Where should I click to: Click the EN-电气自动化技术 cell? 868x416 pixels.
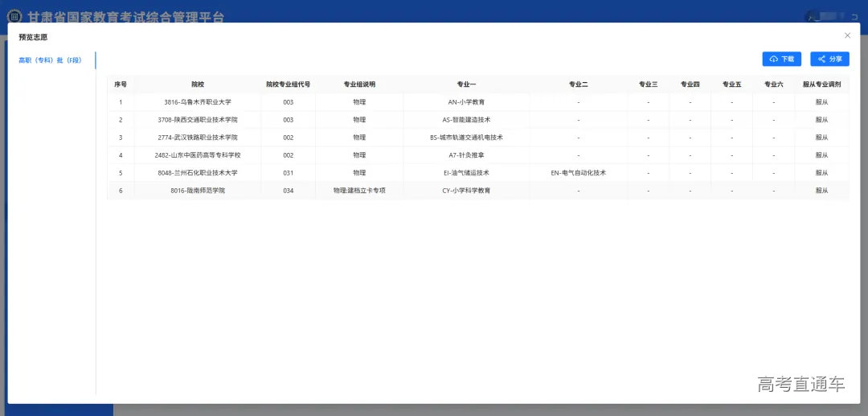pos(578,173)
